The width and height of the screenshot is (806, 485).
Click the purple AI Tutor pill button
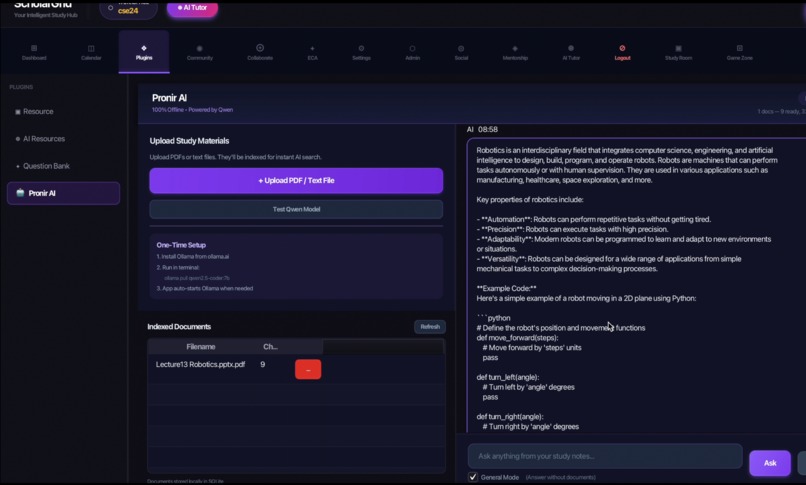(x=192, y=8)
